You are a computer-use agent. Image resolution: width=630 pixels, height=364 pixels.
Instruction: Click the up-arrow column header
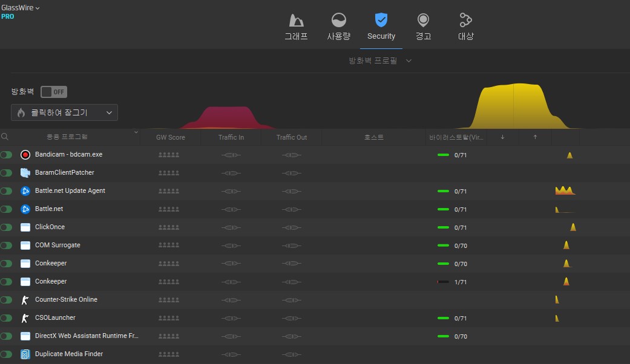coord(535,137)
